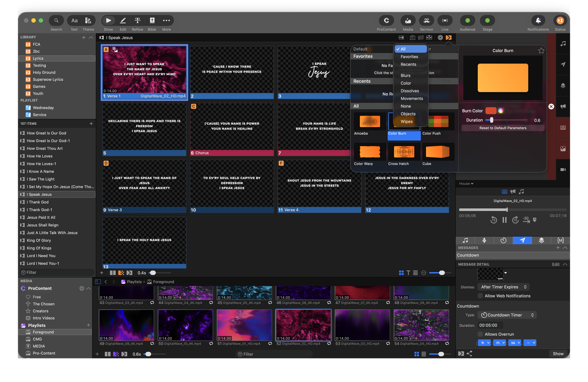The height and width of the screenshot is (382, 588).
Task: Collapse the Library section chevron
Action: click(x=91, y=37)
